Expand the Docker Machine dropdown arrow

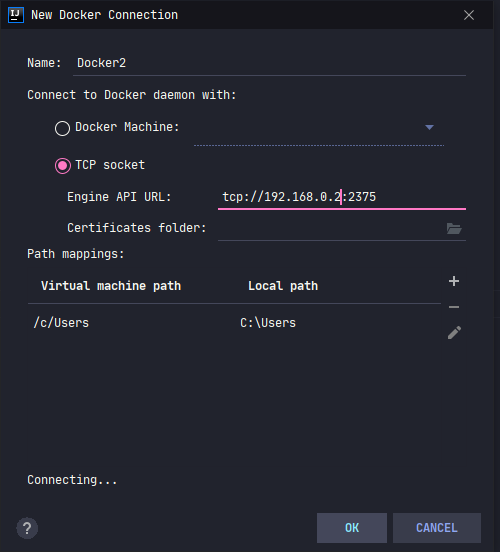tap(429, 127)
